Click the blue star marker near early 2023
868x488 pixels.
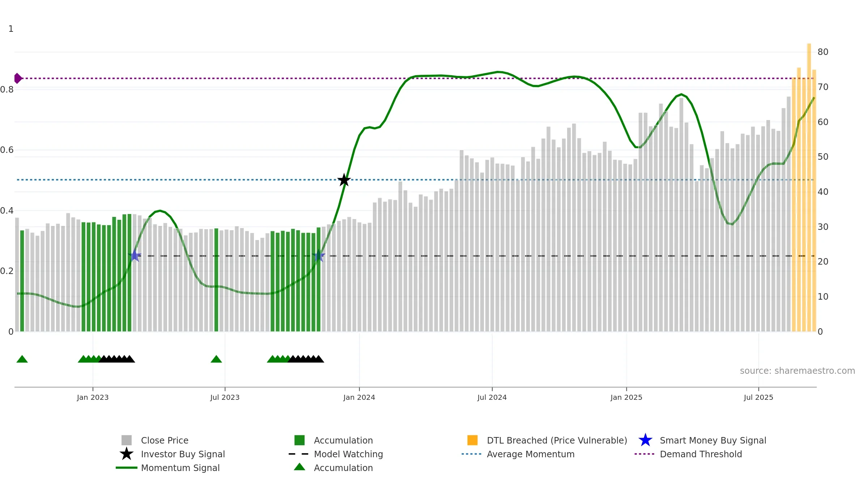tap(135, 256)
